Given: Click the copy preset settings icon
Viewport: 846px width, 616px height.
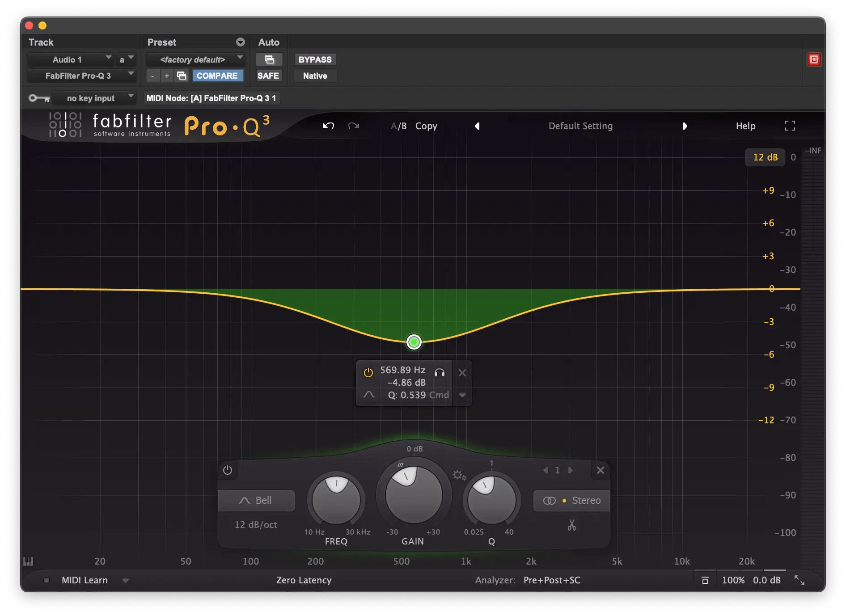Looking at the screenshot, I should [x=182, y=76].
